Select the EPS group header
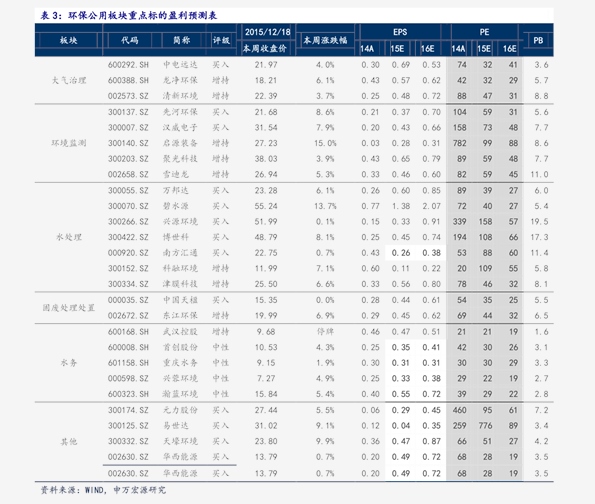The width and height of the screenshot is (595, 504). click(x=400, y=32)
